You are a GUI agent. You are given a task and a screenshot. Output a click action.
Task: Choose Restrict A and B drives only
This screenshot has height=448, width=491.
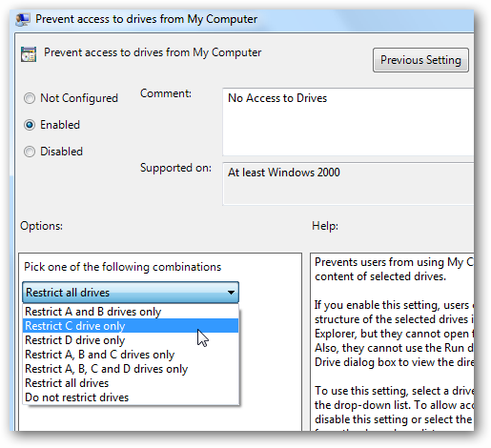coord(131,312)
